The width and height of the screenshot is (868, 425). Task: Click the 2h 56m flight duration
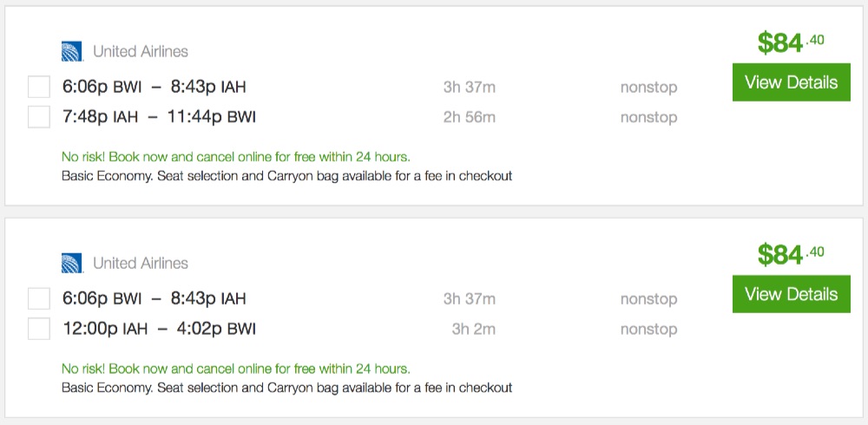(469, 117)
